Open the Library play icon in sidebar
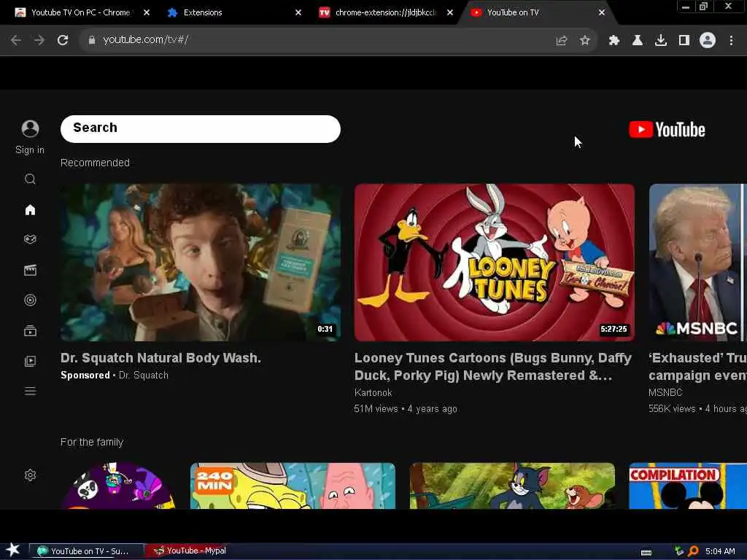 30,362
